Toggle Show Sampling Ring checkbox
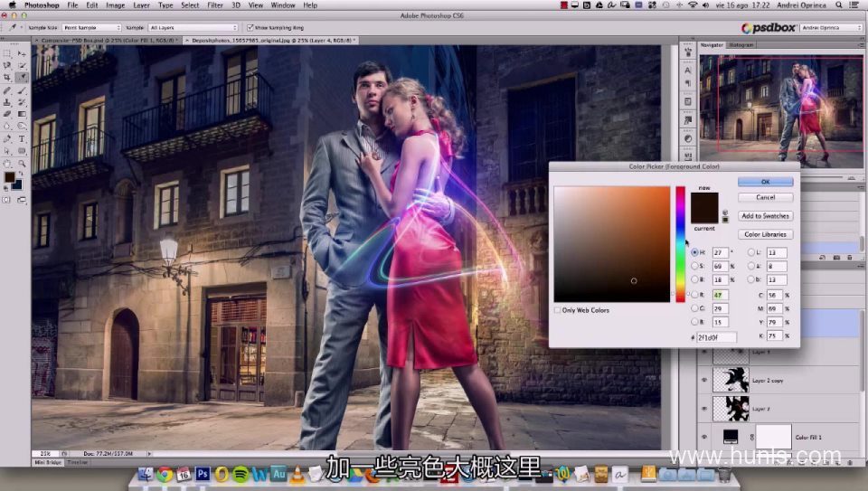The width and height of the screenshot is (868, 491). point(250,27)
